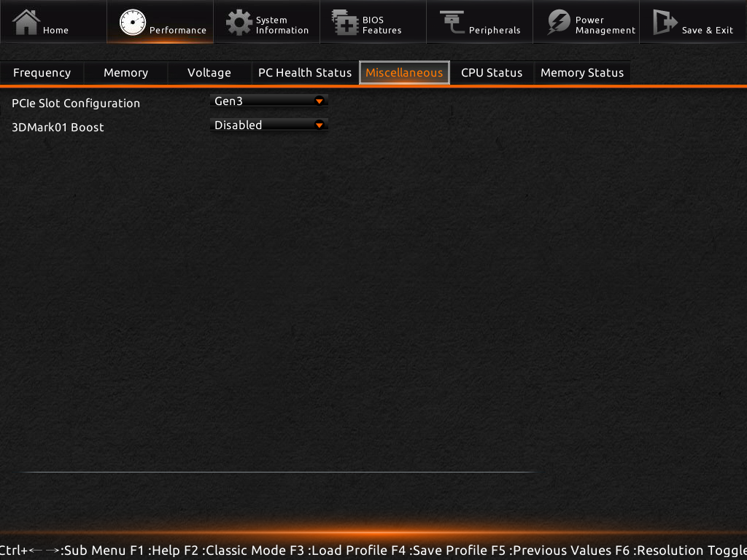This screenshot has width=747, height=560.
Task: Switch to the Frequency tab
Action: click(x=42, y=73)
